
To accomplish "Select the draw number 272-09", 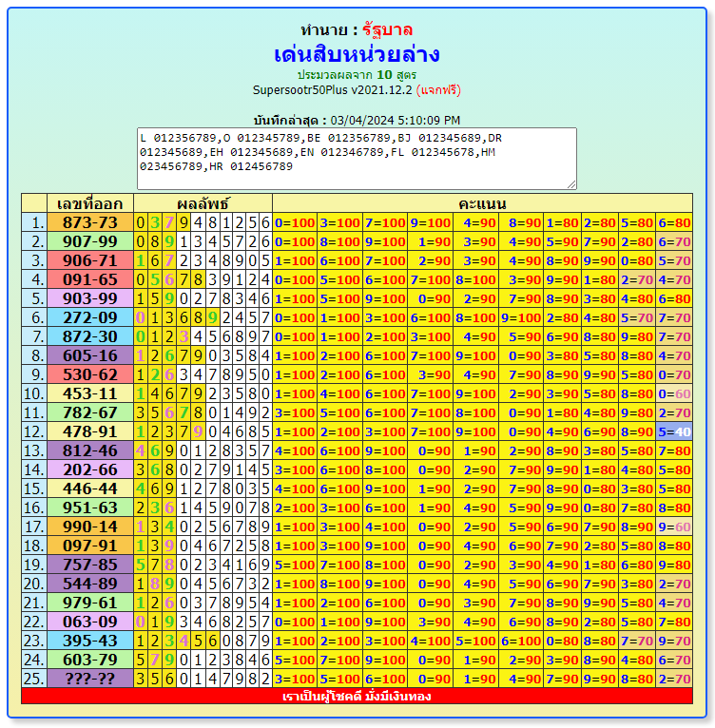I will tap(90, 318).
